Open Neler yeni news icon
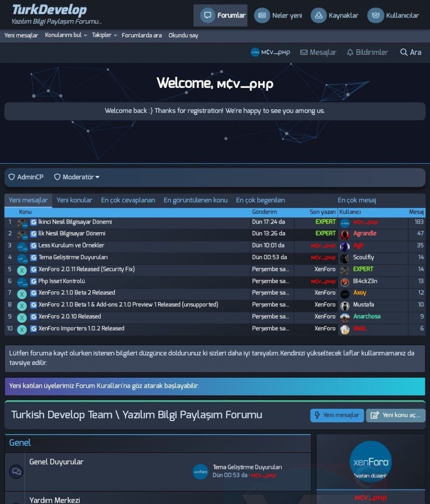The width and height of the screenshot is (430, 504). click(262, 16)
